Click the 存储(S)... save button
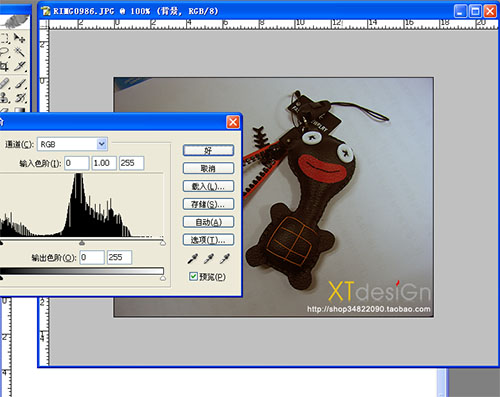This screenshot has width=500, height=397. click(208, 204)
